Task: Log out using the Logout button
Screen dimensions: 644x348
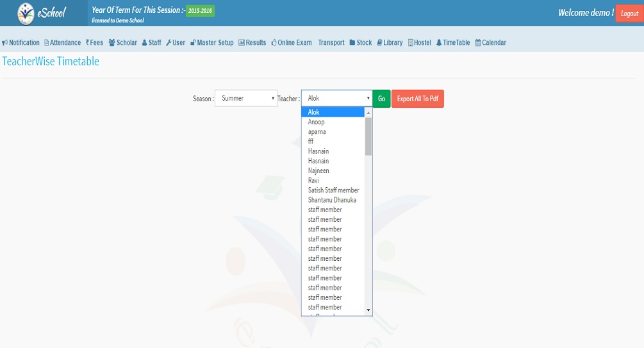Action: pos(629,13)
